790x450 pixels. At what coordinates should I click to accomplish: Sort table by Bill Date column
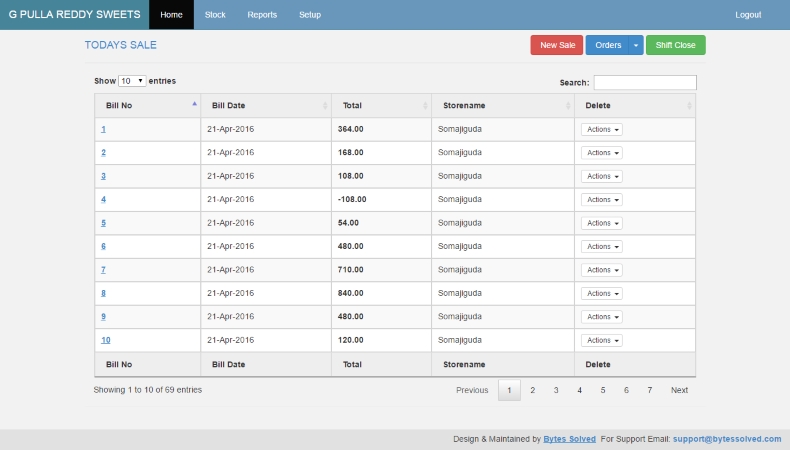click(265, 105)
